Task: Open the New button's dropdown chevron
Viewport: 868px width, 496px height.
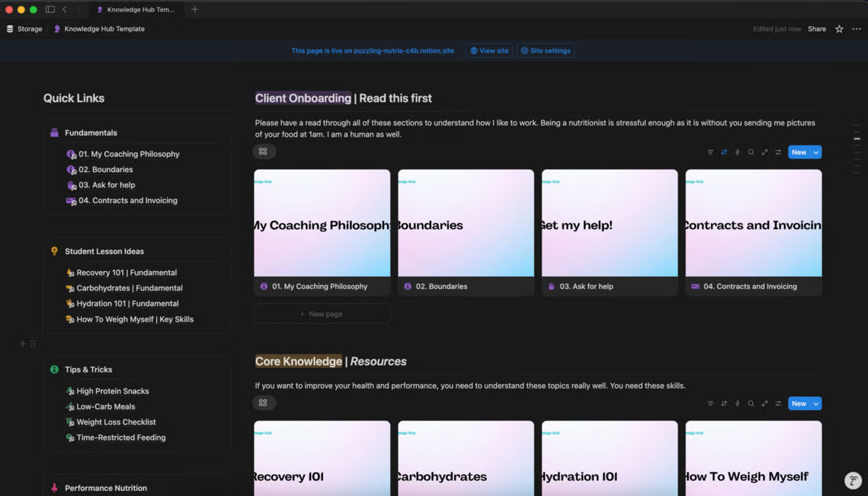Action: (816, 152)
